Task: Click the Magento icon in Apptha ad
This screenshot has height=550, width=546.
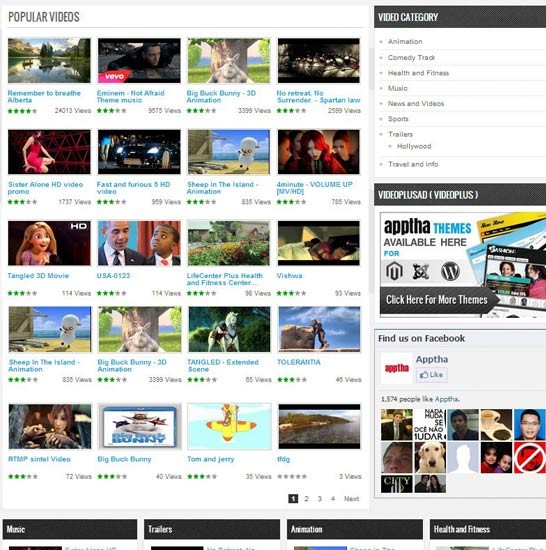Action: pyautogui.click(x=394, y=271)
